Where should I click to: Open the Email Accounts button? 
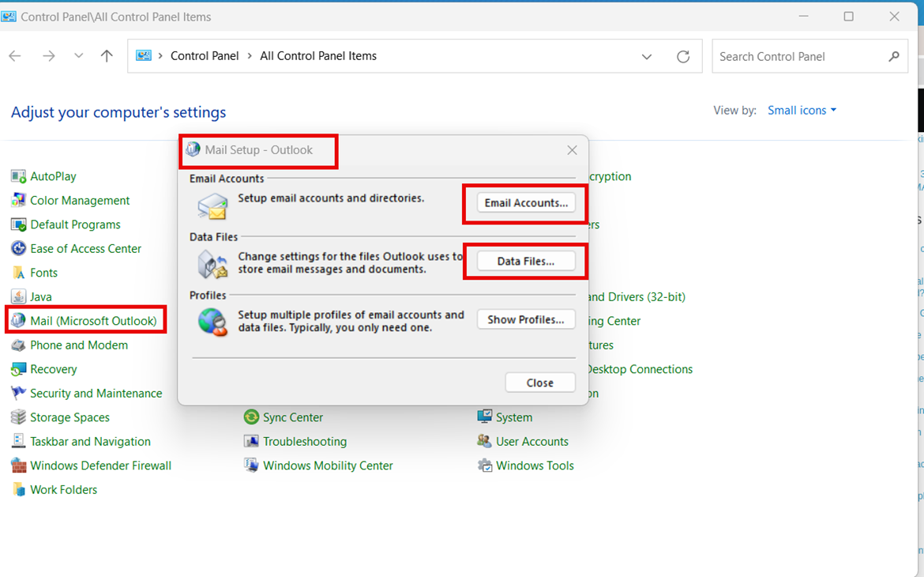(x=526, y=203)
